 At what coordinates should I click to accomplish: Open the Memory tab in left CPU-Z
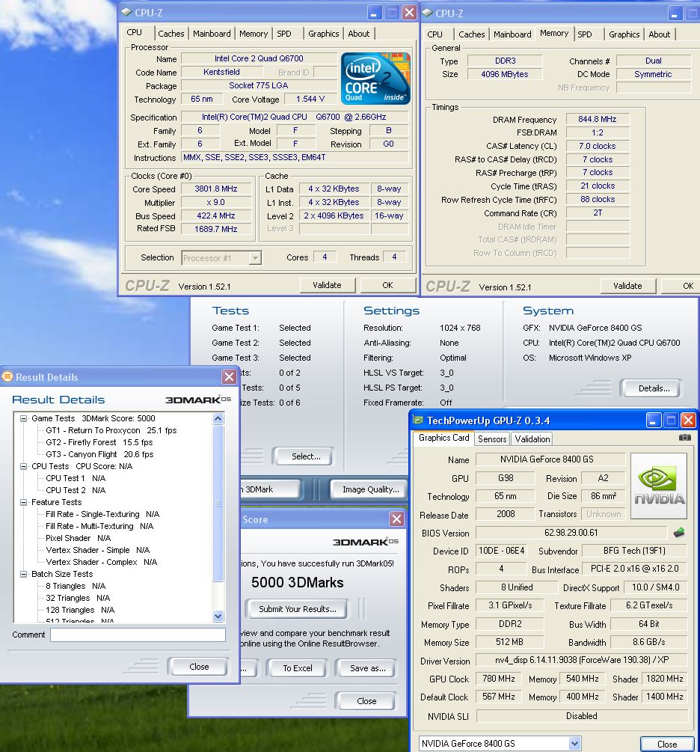[x=254, y=34]
